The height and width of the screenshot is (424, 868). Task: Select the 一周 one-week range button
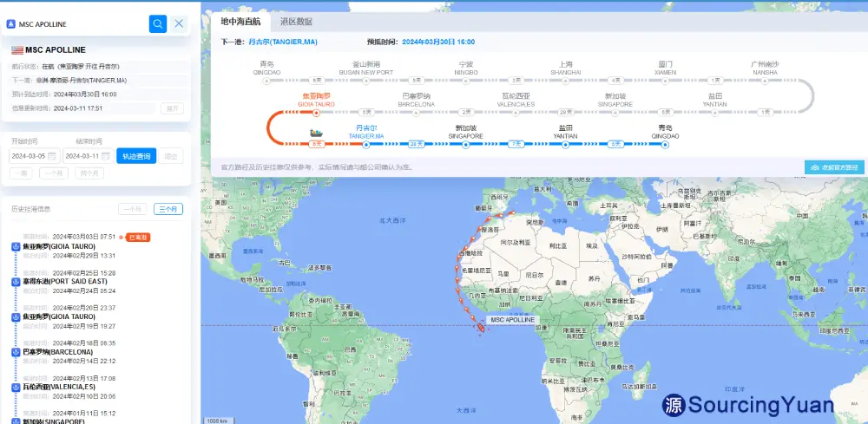pos(21,173)
